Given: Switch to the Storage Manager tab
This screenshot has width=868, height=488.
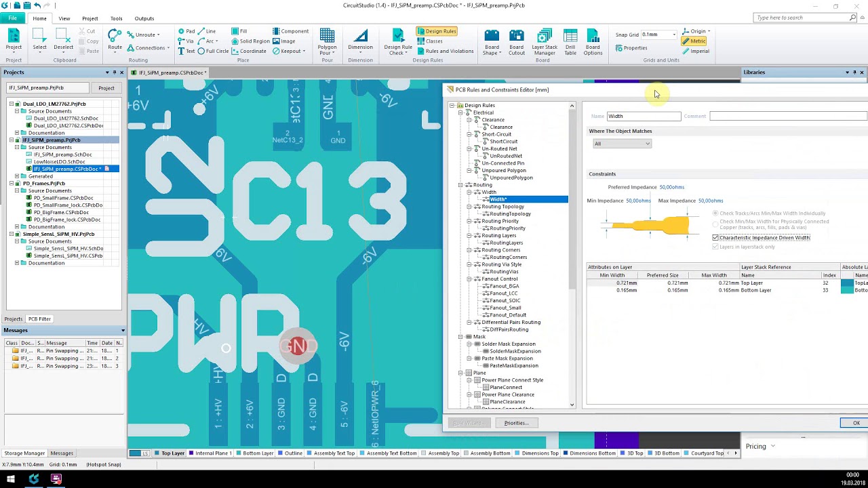Looking at the screenshot, I should click(x=24, y=453).
